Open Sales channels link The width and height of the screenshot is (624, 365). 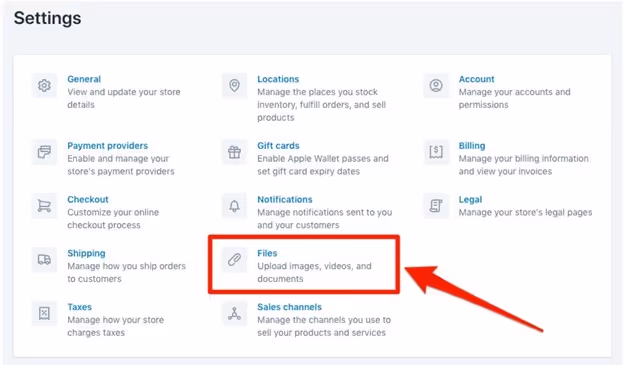(x=289, y=307)
